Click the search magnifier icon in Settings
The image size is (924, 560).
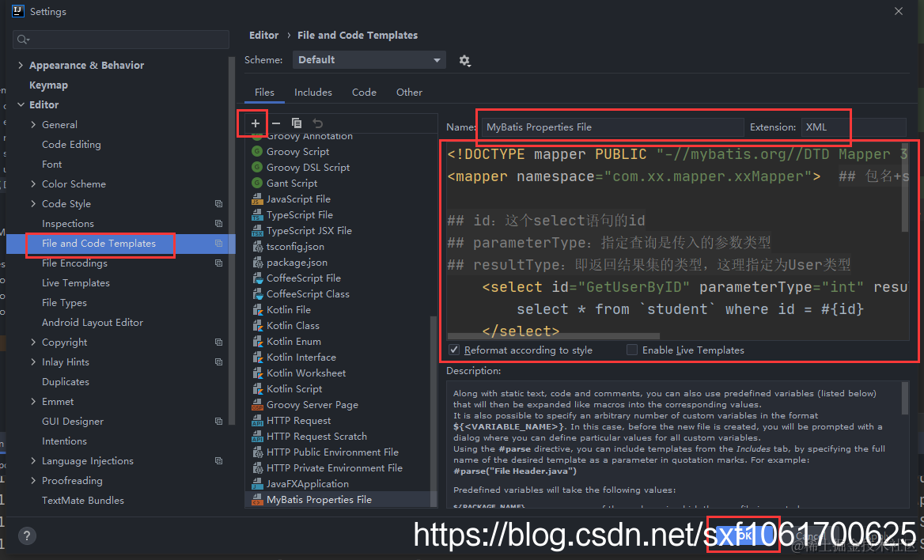point(23,40)
